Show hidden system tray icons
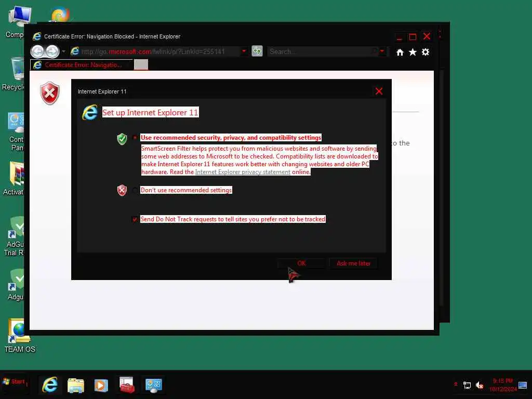The image size is (532, 399). tap(456, 384)
